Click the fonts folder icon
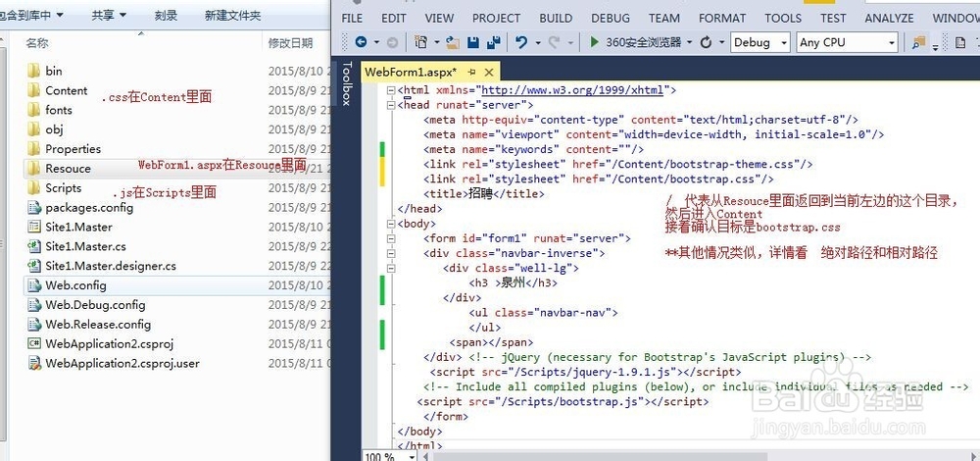The image size is (980, 461). [x=33, y=110]
